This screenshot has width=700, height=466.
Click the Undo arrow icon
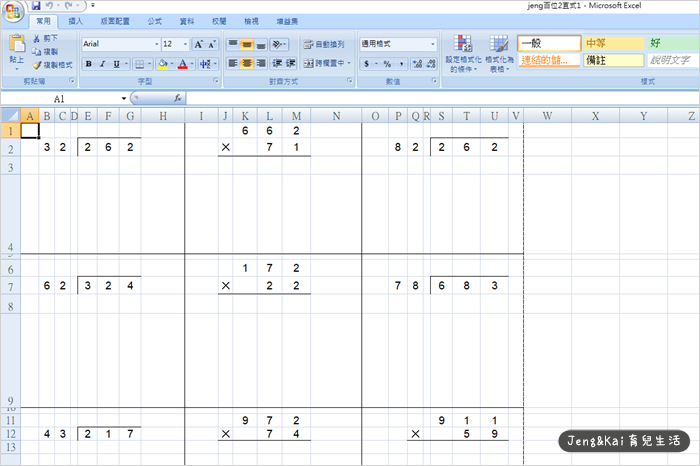49,6
